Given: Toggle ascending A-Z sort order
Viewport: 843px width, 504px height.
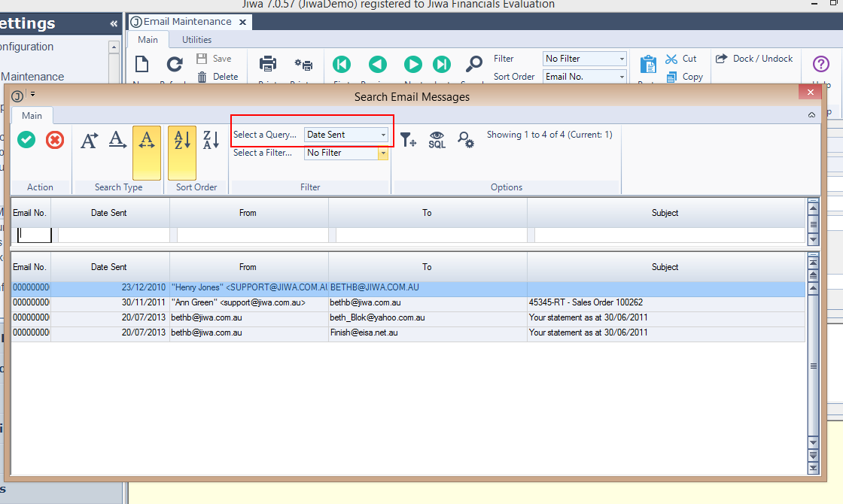Looking at the screenshot, I should [x=182, y=140].
